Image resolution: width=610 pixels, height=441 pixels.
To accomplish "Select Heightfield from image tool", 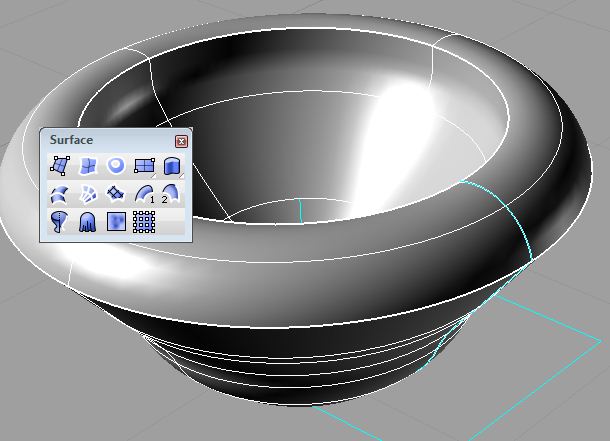I will pos(116,222).
